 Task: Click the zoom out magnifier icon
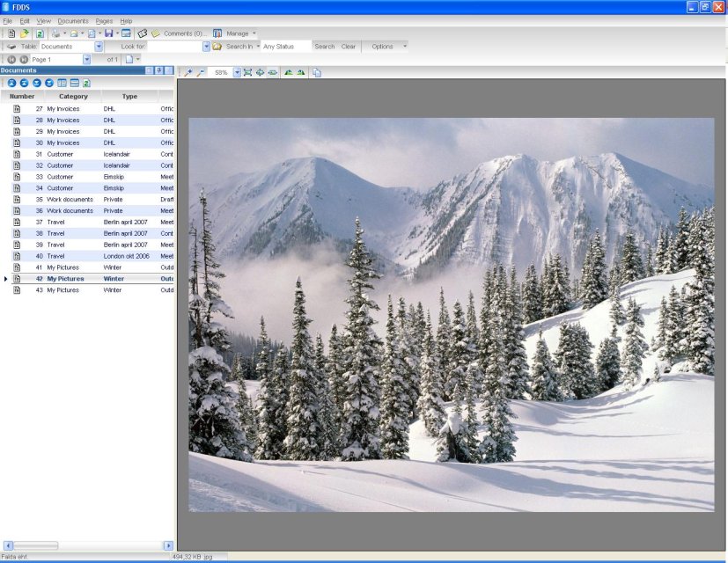point(200,72)
